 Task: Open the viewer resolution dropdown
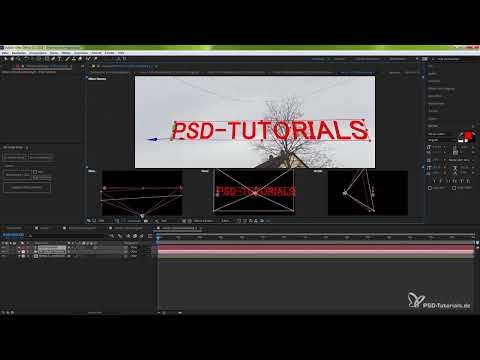pyautogui.click(x=164, y=221)
